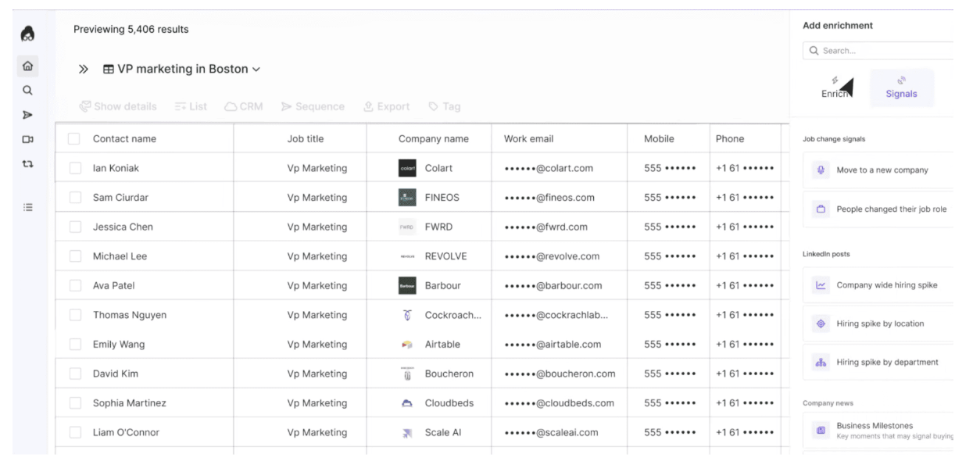Screen dimensions: 980x472
Task: Select People changed their job role signal
Action: [x=878, y=209]
